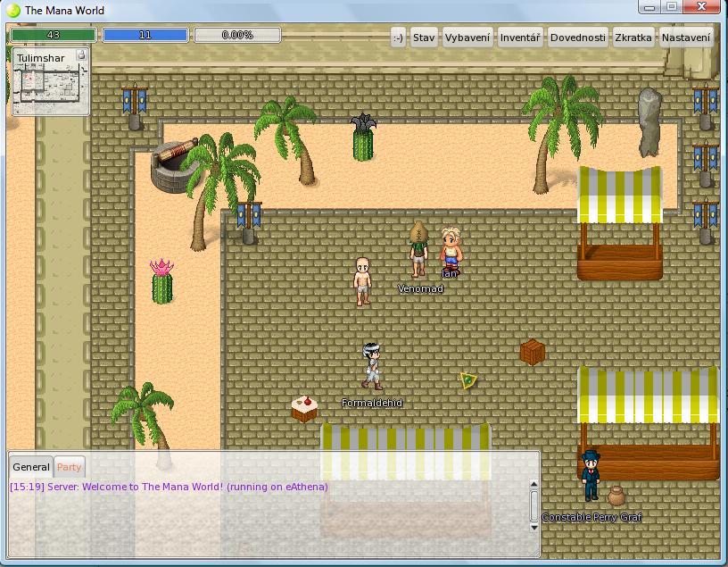Screen dimensions: 728x567
Task: Open the Inventář inventory window
Action: (519, 38)
